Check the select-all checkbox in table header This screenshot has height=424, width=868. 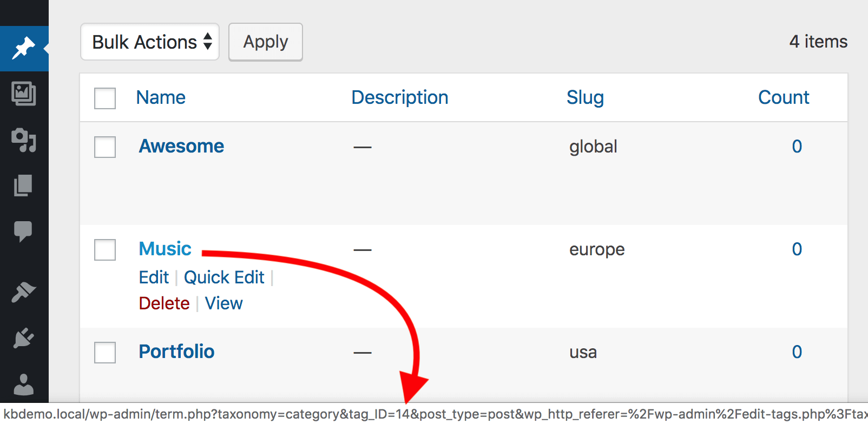pos(104,98)
